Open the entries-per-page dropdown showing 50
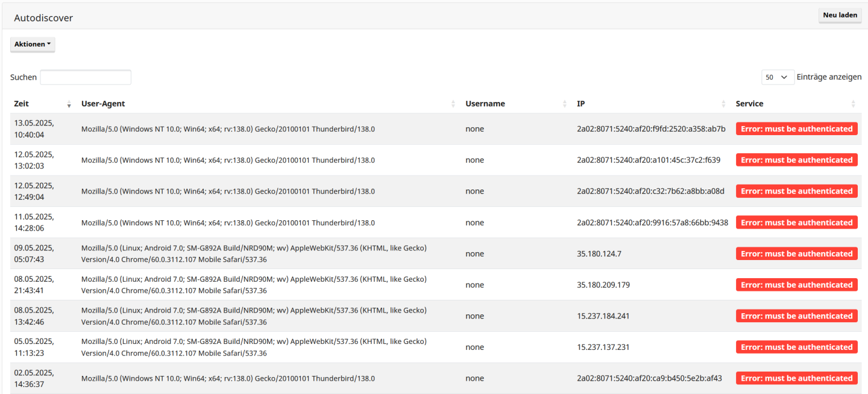The height and width of the screenshot is (394, 868). 777,77
